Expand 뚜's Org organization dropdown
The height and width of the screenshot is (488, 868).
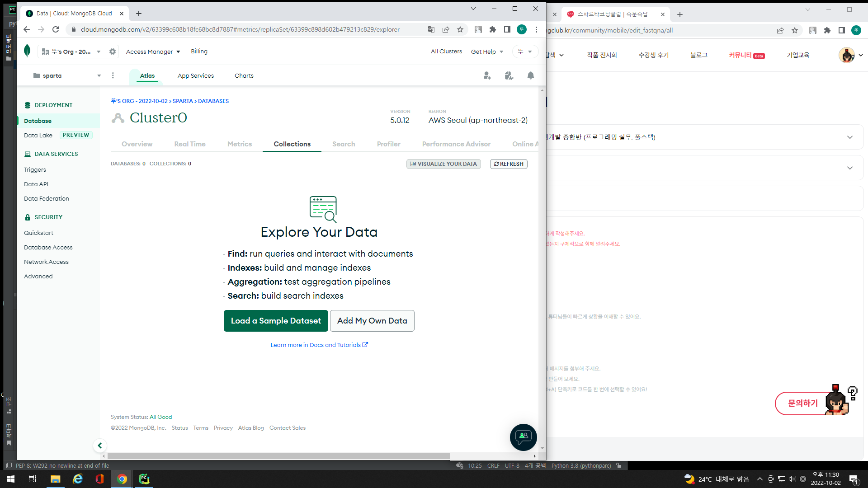pos(72,52)
